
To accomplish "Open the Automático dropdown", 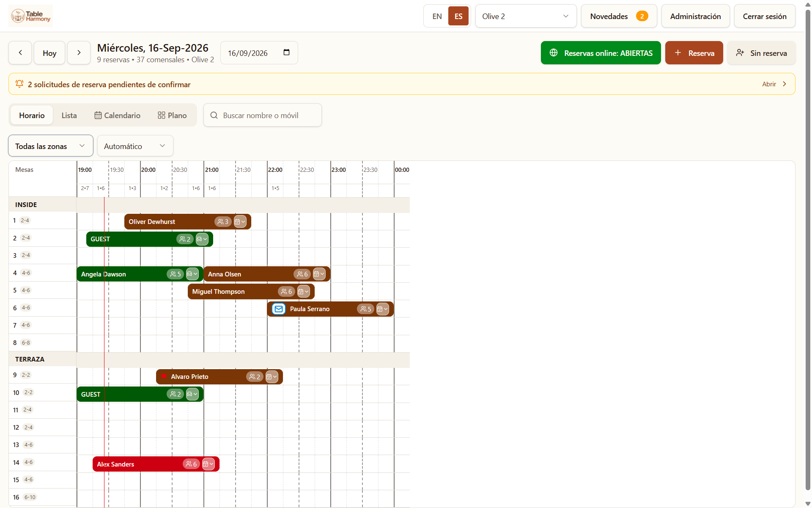I will 135,146.
